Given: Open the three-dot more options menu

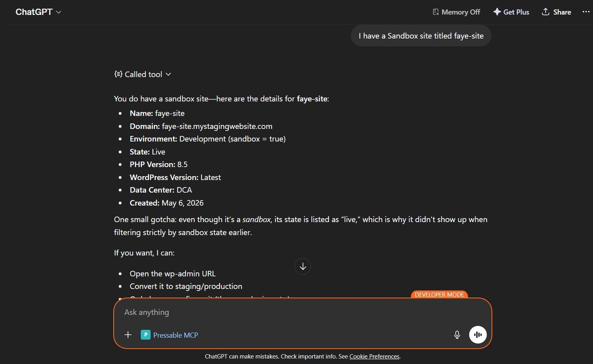Looking at the screenshot, I should point(586,12).
